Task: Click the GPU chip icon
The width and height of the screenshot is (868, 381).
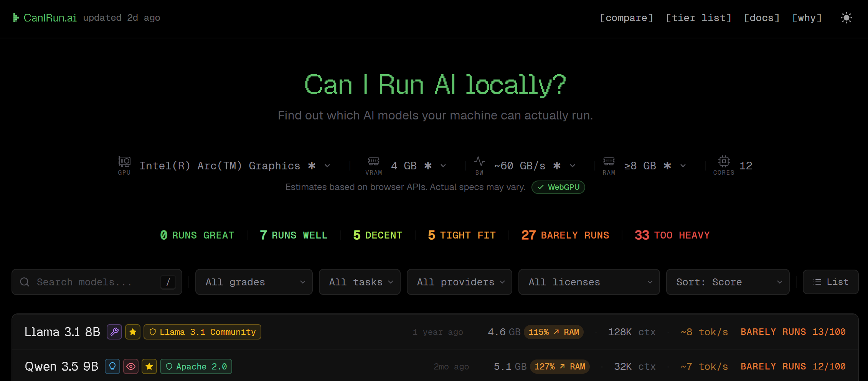Action: [124, 161]
